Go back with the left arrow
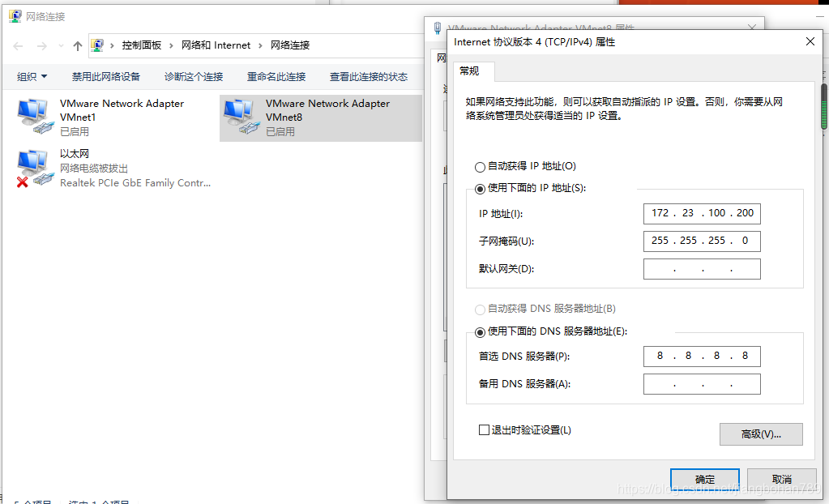The image size is (829, 504). 18,46
